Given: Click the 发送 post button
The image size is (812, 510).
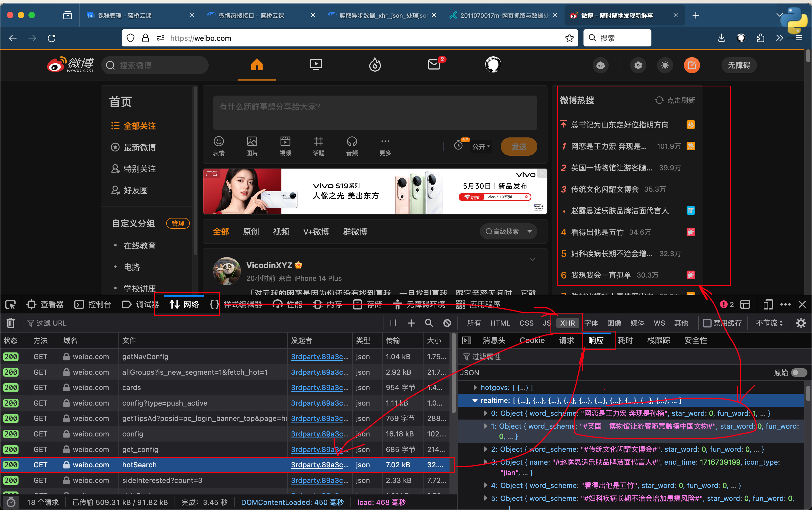Looking at the screenshot, I should (519, 146).
